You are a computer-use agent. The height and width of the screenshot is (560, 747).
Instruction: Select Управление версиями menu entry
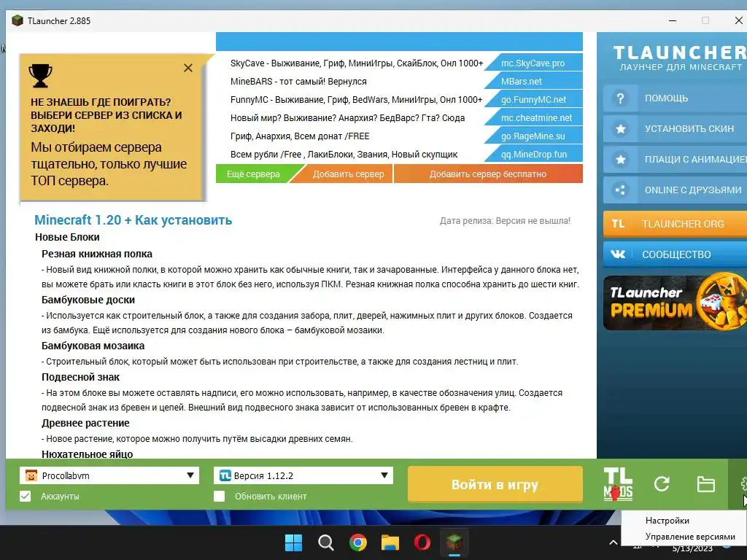coord(690,537)
